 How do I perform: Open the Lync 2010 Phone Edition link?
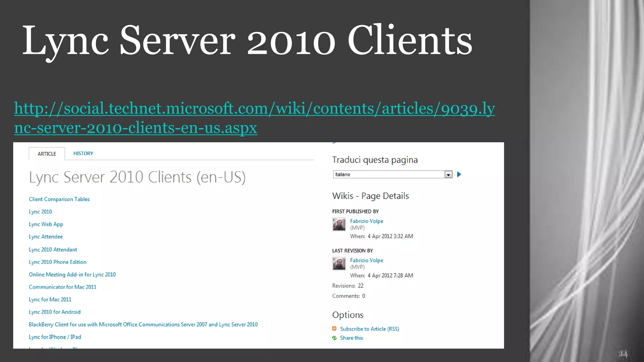click(58, 262)
